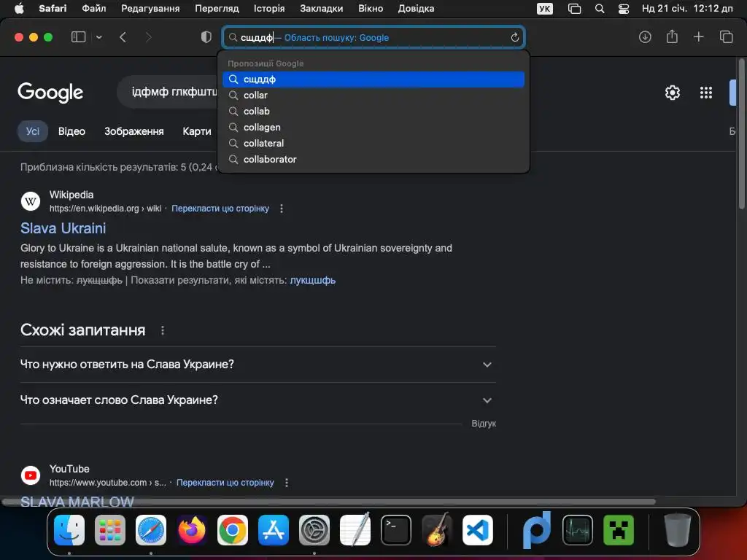The width and height of the screenshot is (747, 560).
Task: Launch Visual Studio Code from the Dock
Action: click(477, 530)
